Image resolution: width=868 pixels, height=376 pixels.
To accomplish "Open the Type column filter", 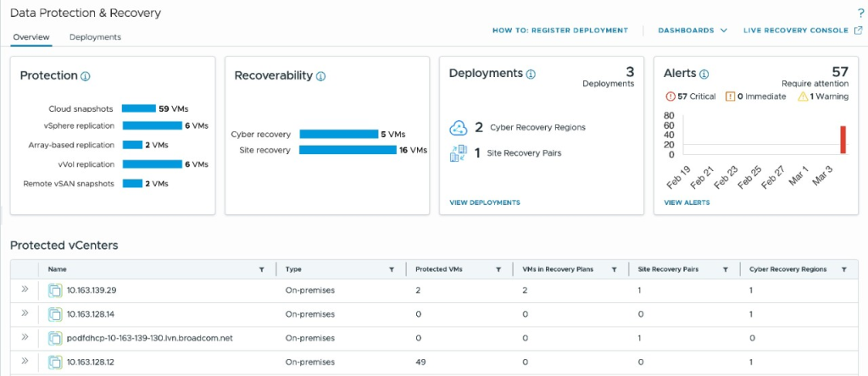I will pyautogui.click(x=392, y=269).
